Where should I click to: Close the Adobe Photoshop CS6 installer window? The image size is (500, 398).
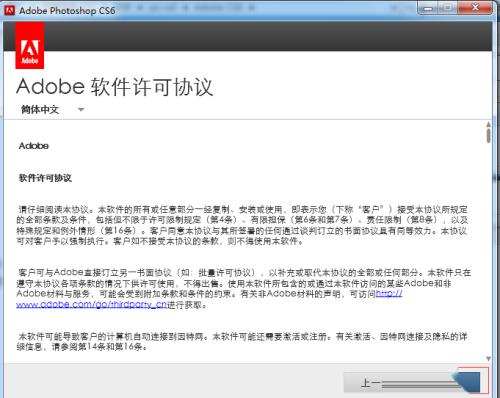[x=476, y=7]
